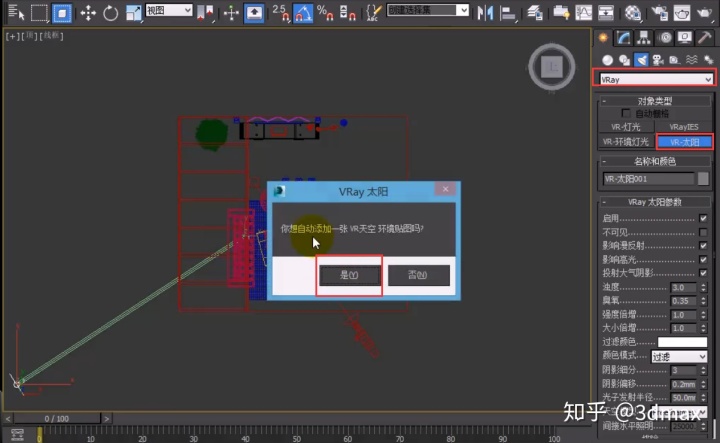Open the 视图 reference coordinate dropdown

pyautogui.click(x=169, y=10)
